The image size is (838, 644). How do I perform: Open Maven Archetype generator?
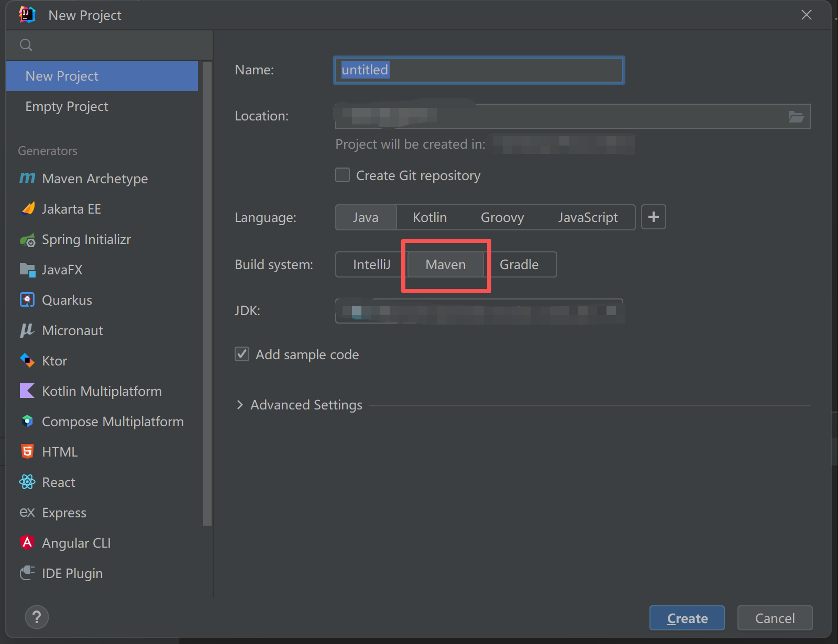[x=102, y=179]
